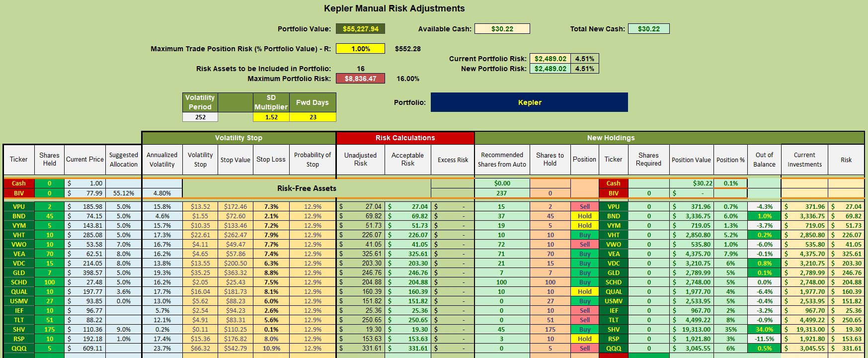Select SHV suggested allocation 9.0%
The image size is (868, 358).
[x=123, y=330]
